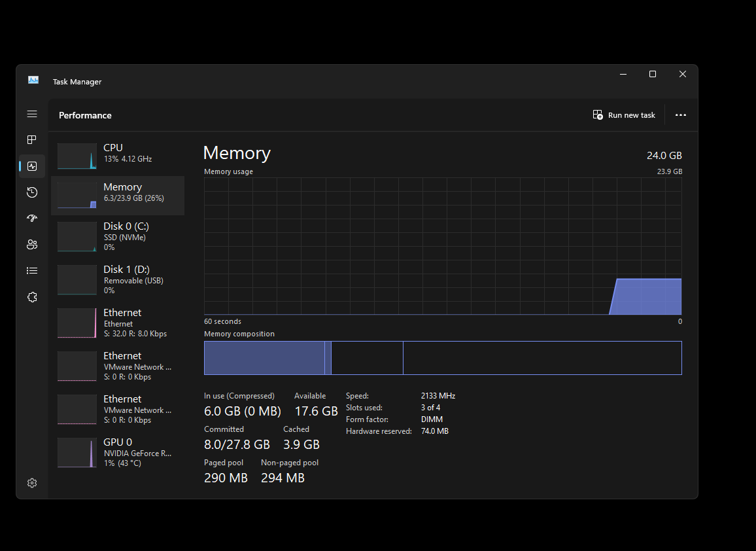The height and width of the screenshot is (551, 756).
Task: Click the 3 of 4 slots value
Action: tap(430, 408)
